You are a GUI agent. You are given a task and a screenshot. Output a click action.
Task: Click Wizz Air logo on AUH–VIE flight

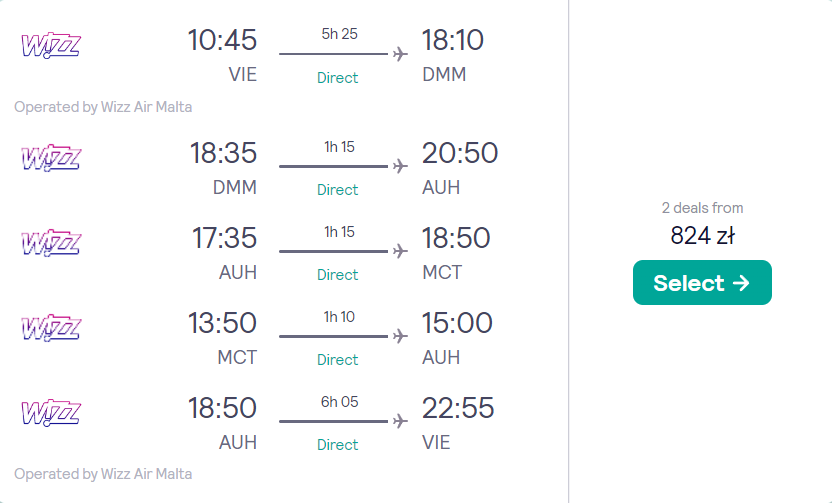[x=50, y=413]
